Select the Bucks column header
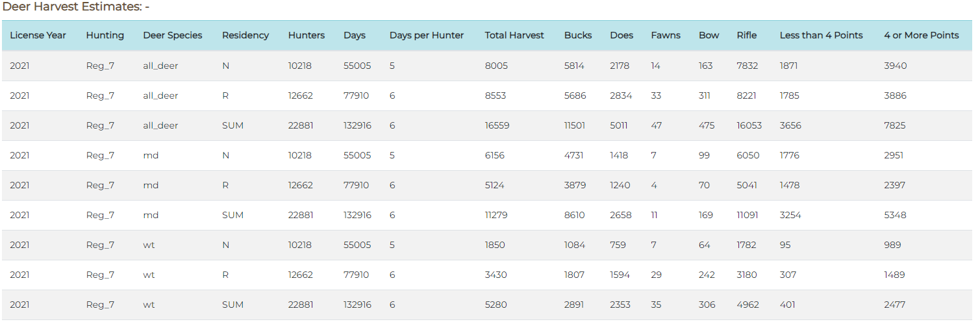Image resolution: width=980 pixels, height=324 pixels. [578, 36]
